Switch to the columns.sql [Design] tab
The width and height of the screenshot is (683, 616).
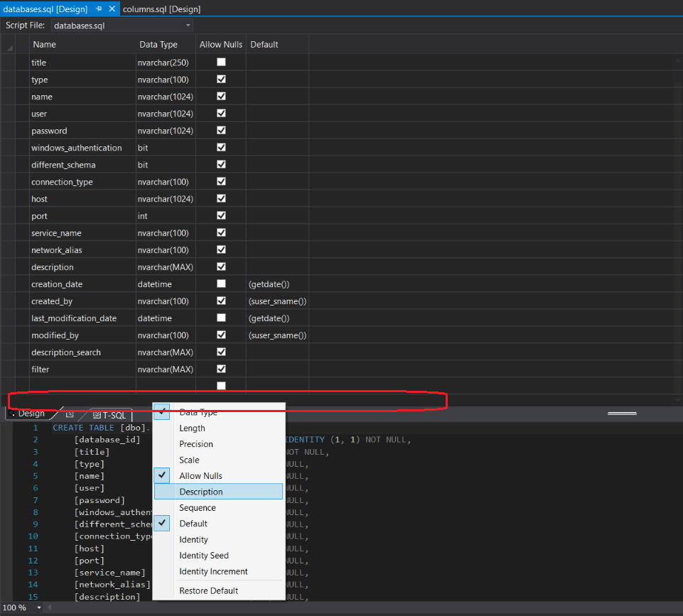tap(161, 9)
